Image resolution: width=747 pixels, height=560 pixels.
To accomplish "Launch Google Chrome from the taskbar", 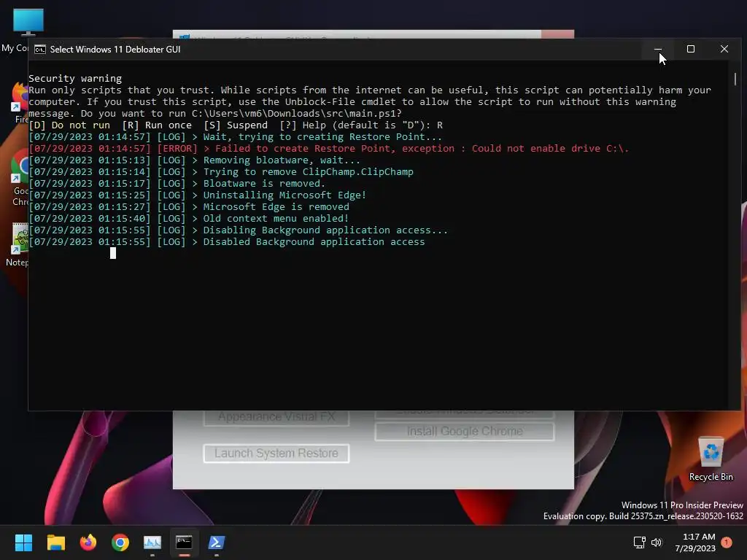I will [120, 542].
